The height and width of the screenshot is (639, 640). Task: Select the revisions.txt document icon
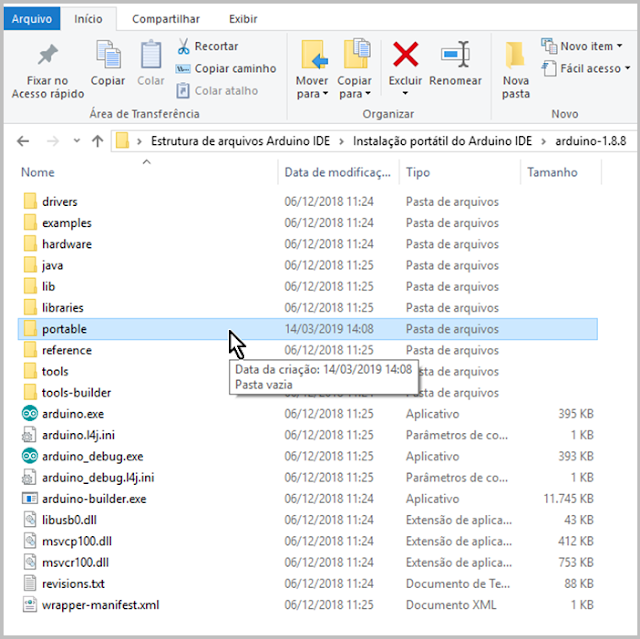(30, 584)
